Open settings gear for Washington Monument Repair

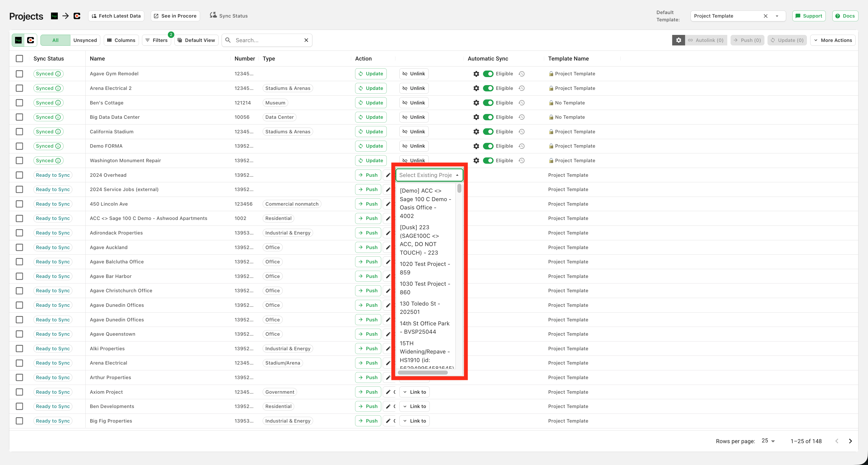tap(476, 161)
